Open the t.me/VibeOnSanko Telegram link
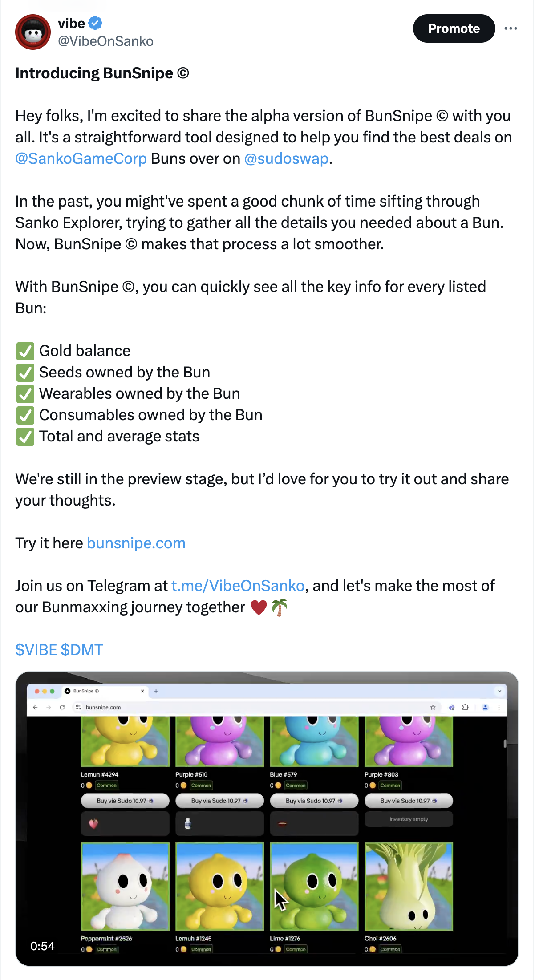Viewport: 535px width, 980px height. (238, 586)
